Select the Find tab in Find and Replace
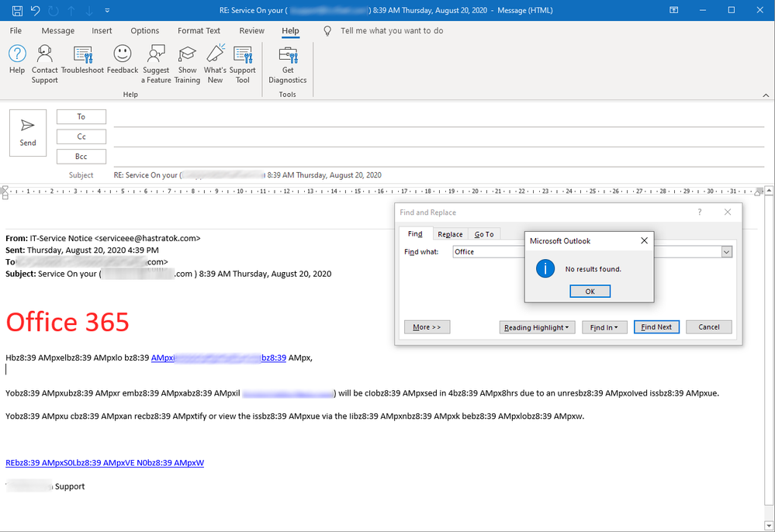Screen dimensions: 775x532 tap(415, 234)
